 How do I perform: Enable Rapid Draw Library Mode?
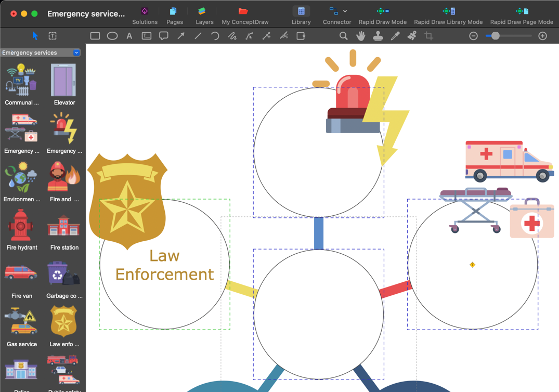pos(448,16)
